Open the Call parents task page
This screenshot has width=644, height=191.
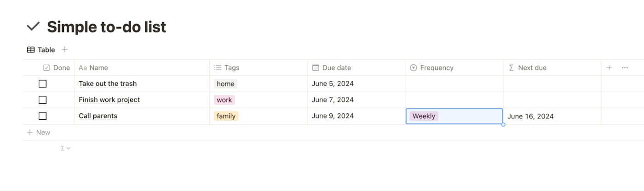pyautogui.click(x=98, y=116)
